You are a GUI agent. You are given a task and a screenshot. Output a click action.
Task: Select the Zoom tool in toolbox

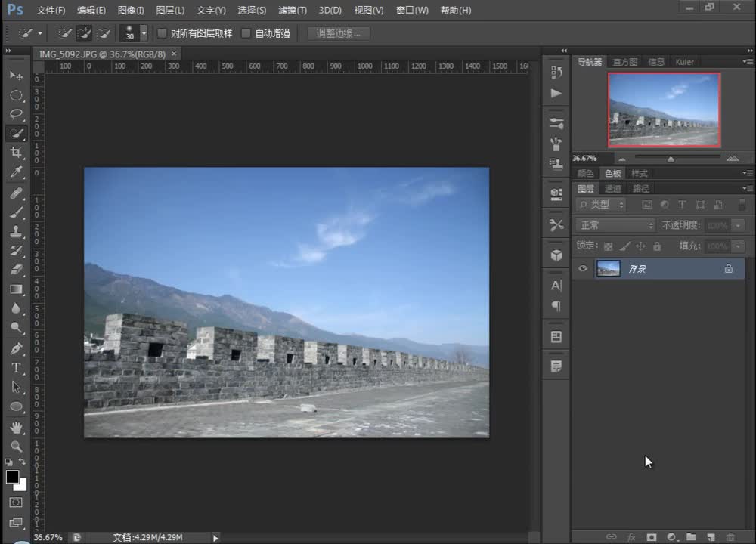click(16, 447)
